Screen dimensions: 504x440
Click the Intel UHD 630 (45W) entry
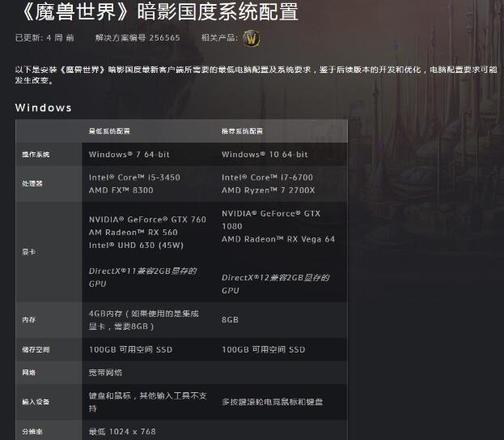136,245
